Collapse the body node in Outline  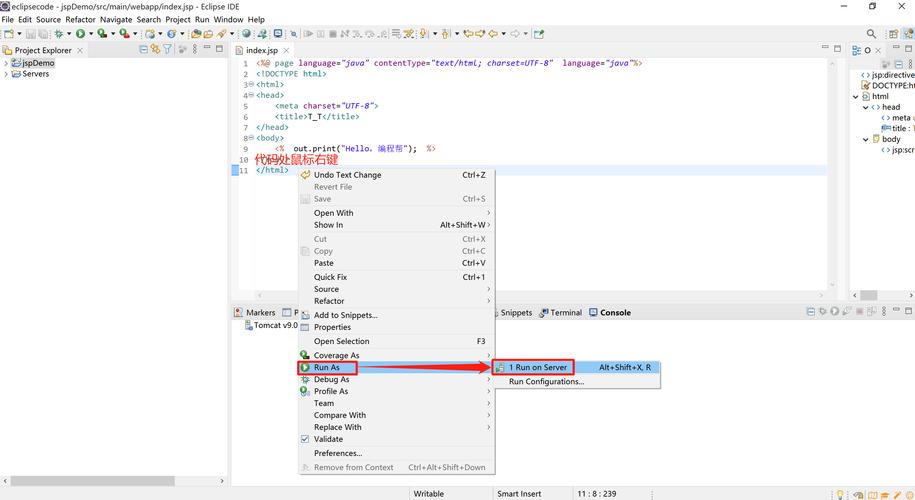click(x=865, y=139)
